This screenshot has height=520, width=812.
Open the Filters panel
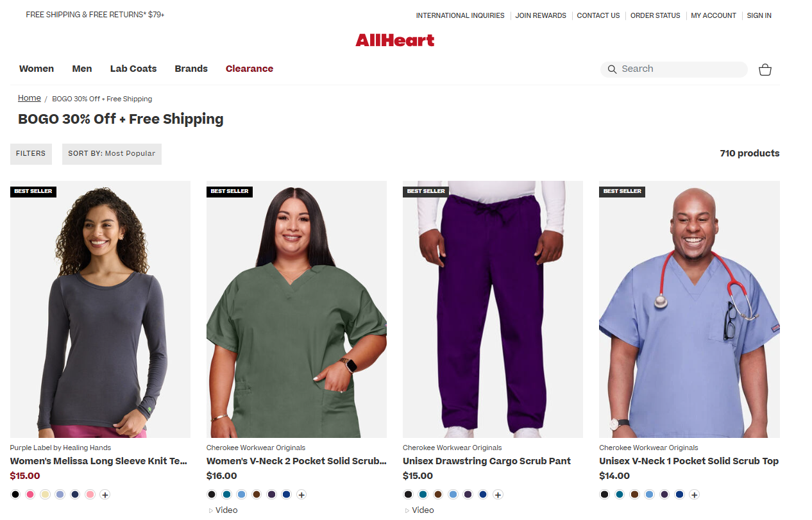pos(31,154)
